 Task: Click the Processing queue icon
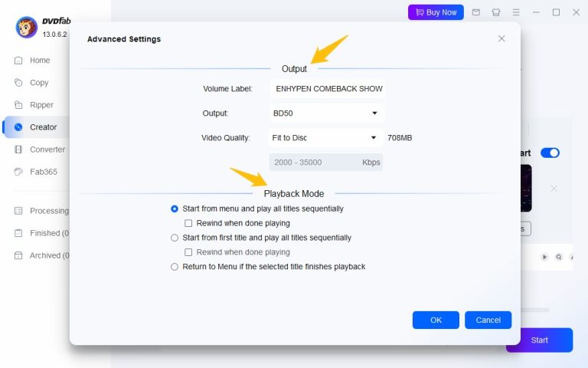coord(18,211)
